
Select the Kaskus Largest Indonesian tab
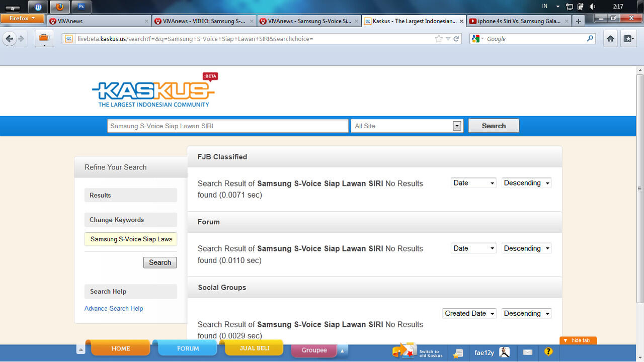(x=415, y=21)
